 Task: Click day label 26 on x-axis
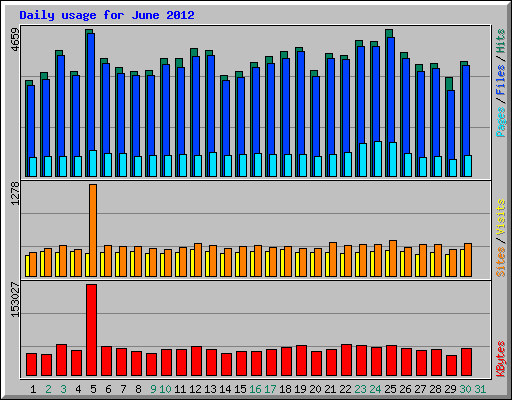[x=405, y=389]
